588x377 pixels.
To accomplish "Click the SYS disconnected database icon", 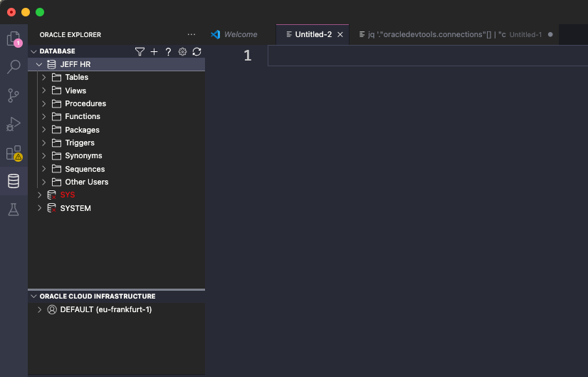I will [x=51, y=195].
